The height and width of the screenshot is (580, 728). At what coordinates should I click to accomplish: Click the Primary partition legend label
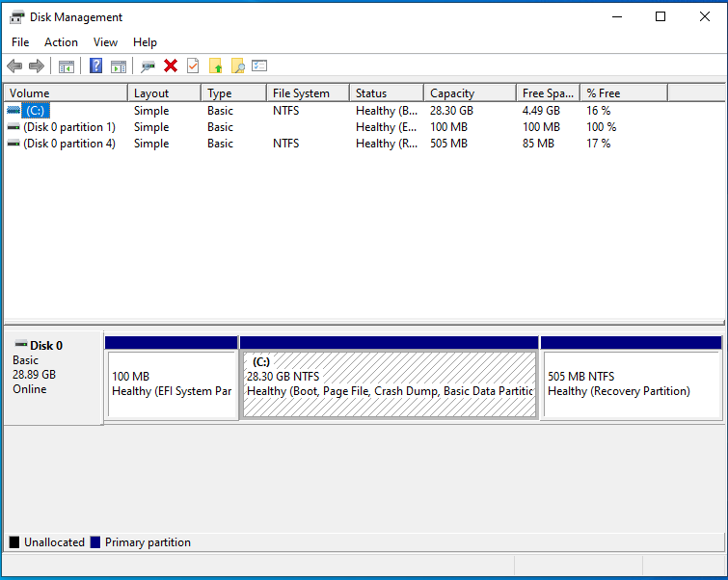(148, 542)
